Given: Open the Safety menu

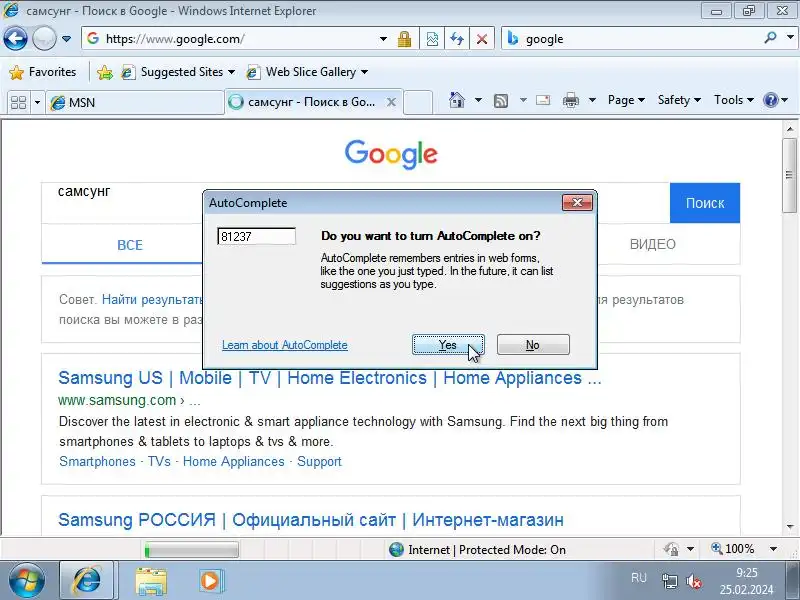Looking at the screenshot, I should tap(679, 100).
